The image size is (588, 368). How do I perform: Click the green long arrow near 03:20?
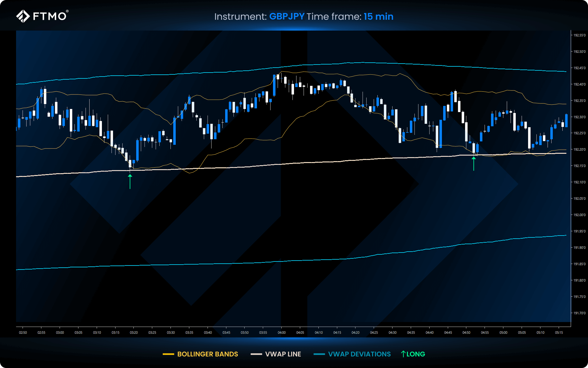pos(130,181)
